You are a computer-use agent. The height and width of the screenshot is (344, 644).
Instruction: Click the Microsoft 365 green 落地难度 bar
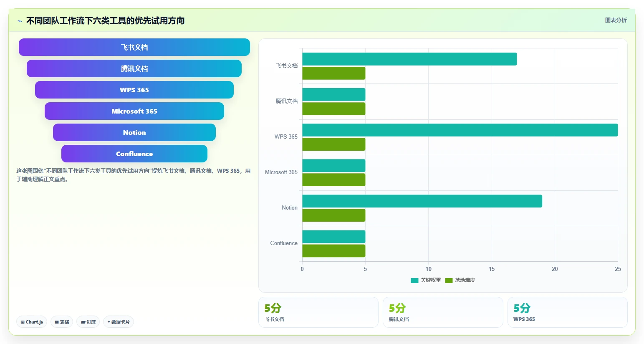[334, 180]
